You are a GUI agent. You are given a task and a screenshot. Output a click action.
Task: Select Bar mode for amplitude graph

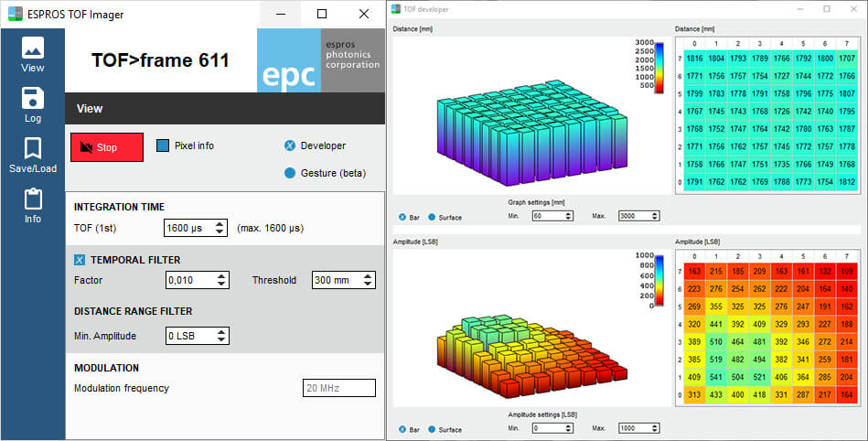coord(402,429)
